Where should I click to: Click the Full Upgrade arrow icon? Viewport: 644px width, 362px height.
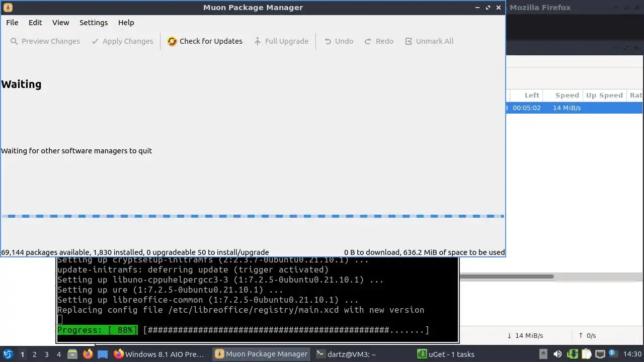tap(258, 41)
